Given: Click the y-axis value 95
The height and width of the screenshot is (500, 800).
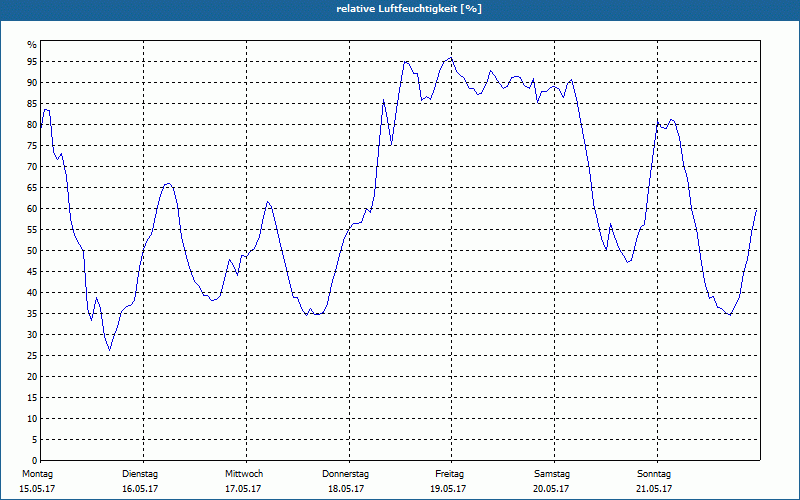Looking at the screenshot, I should click(32, 62).
